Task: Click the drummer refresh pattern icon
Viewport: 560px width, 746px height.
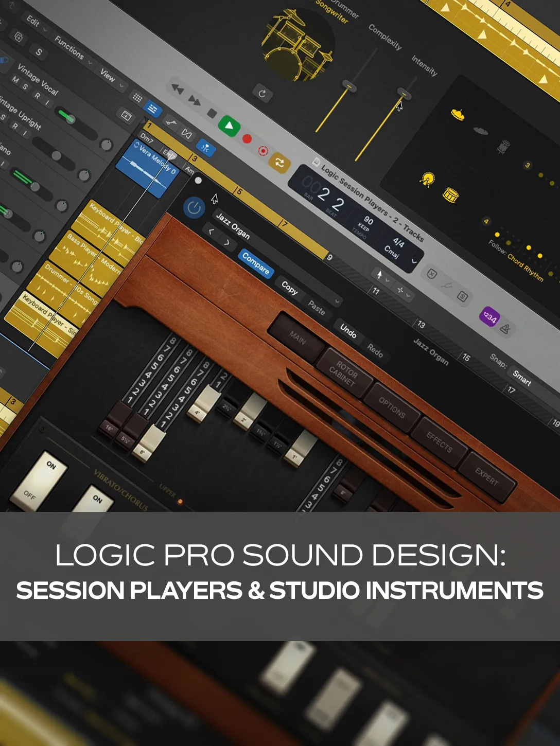Action: click(261, 93)
